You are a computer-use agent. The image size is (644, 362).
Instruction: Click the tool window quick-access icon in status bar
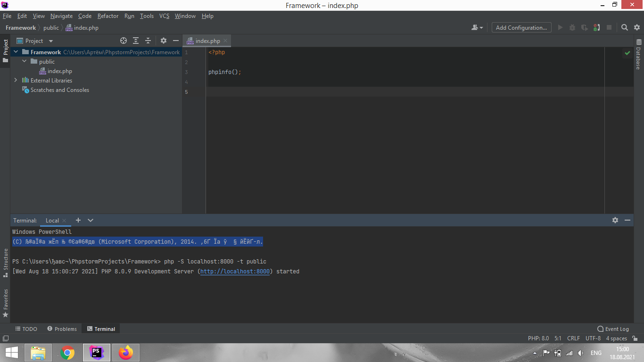(x=5, y=338)
